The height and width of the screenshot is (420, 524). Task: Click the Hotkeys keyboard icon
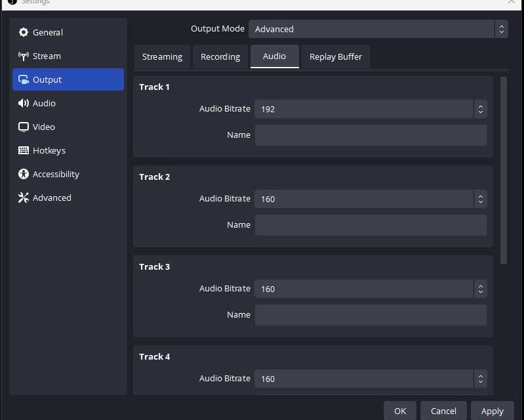[24, 150]
